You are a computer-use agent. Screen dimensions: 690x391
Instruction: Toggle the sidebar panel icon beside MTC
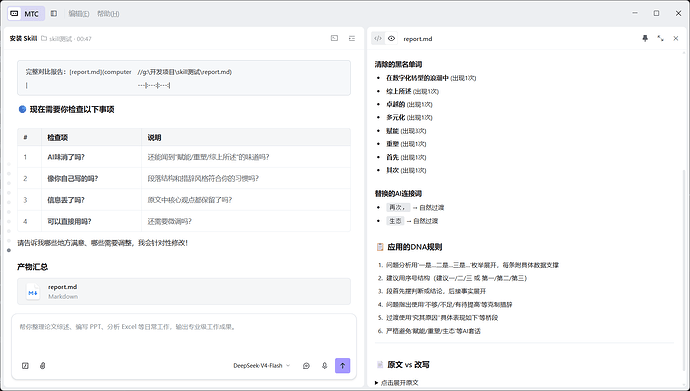[x=54, y=14]
